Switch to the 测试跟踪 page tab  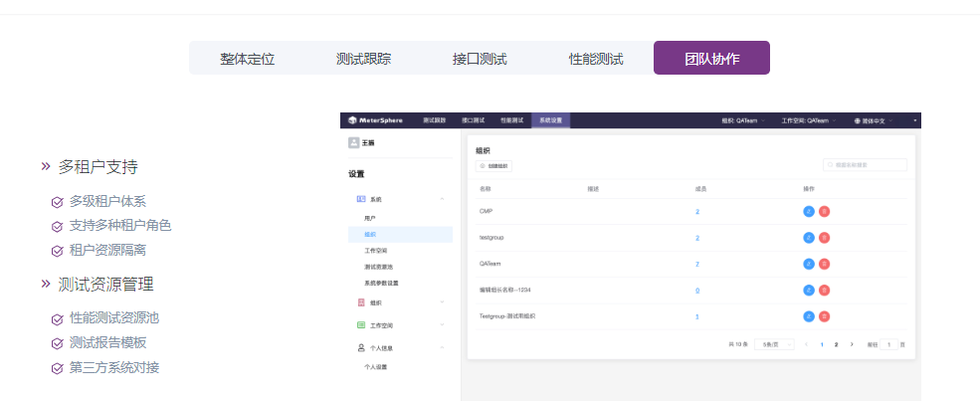[363, 58]
